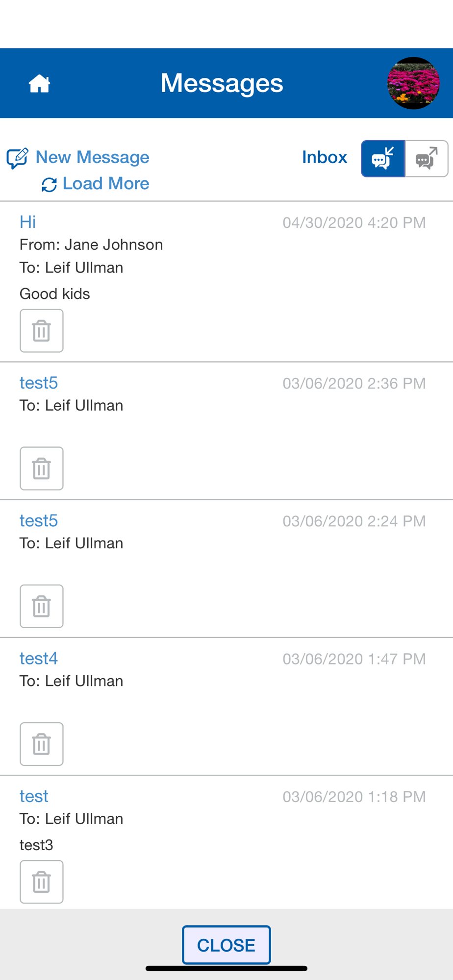Open the "test" message from 1:18 PM
This screenshot has height=980, width=453.
tap(34, 796)
